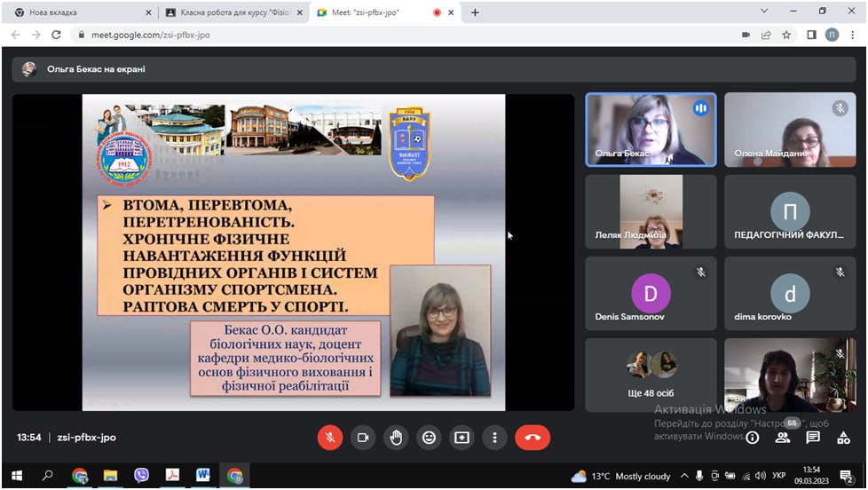Image resolution: width=868 pixels, height=490 pixels.
Task: Open meeting details info icon
Action: (x=753, y=438)
